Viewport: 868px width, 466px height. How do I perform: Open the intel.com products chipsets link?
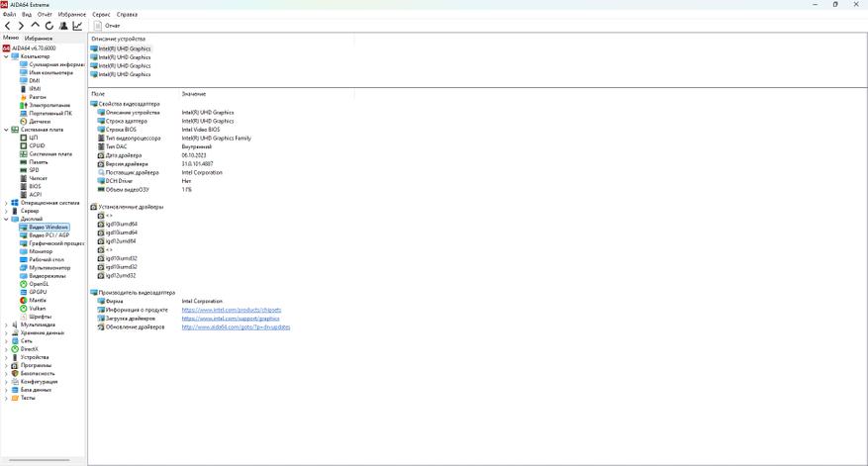tap(232, 310)
